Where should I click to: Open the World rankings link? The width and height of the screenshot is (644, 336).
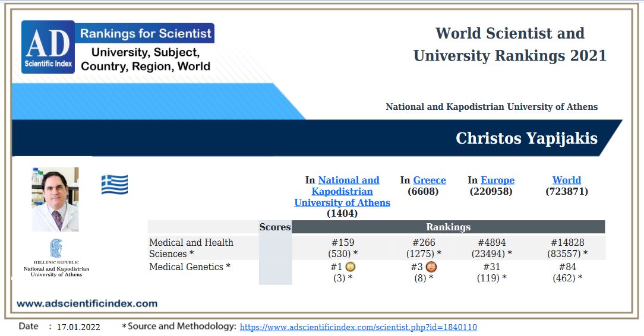(x=566, y=180)
